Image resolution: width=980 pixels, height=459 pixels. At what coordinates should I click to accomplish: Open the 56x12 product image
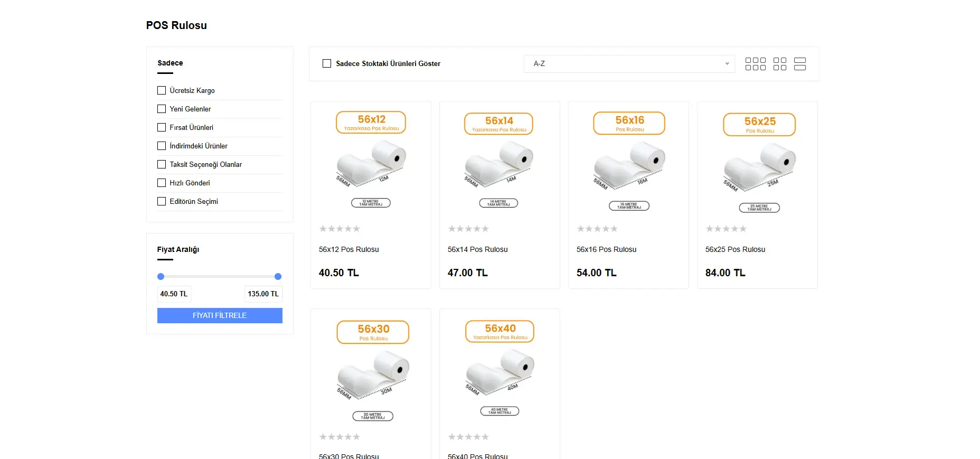(x=371, y=160)
